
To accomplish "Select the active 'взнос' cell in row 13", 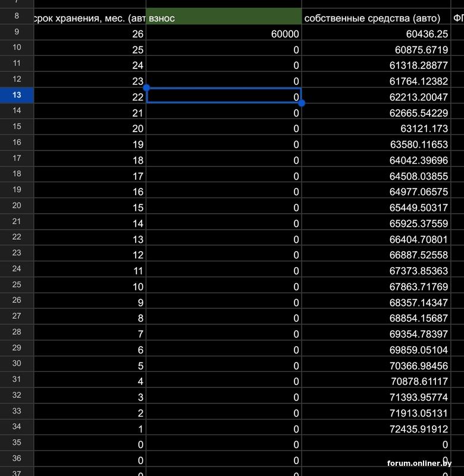I will (224, 95).
